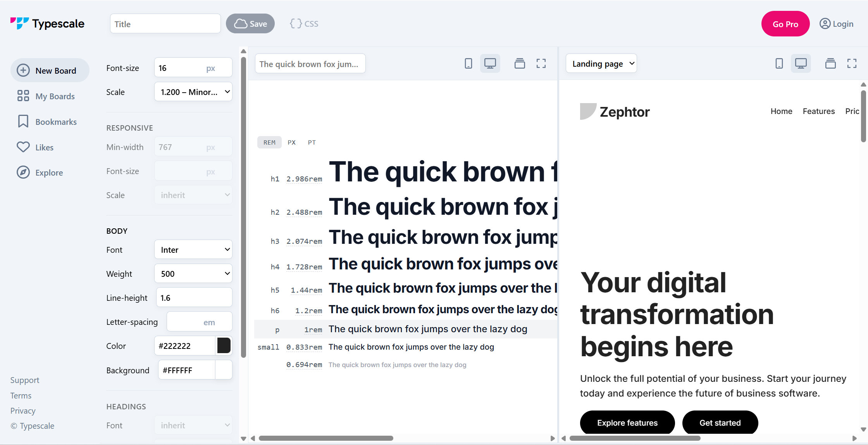The image size is (868, 445).
Task: Click stacked layers icon in type scale panel
Action: 519,64
